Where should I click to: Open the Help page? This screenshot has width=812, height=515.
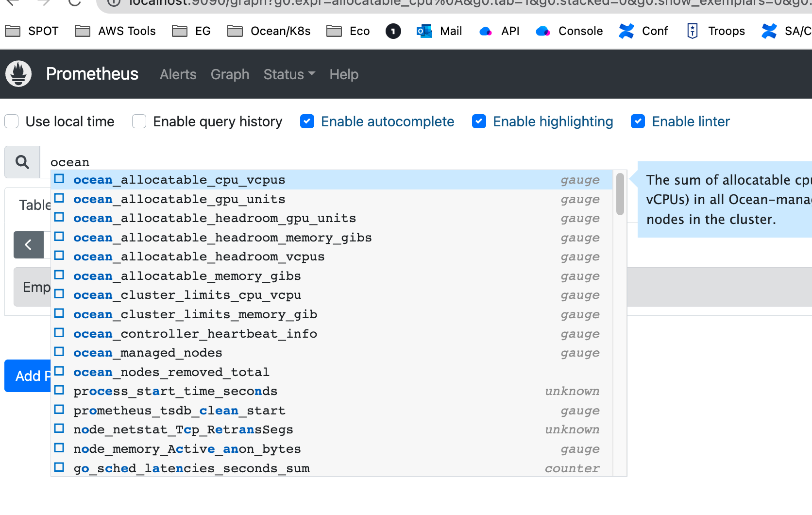[x=344, y=74]
